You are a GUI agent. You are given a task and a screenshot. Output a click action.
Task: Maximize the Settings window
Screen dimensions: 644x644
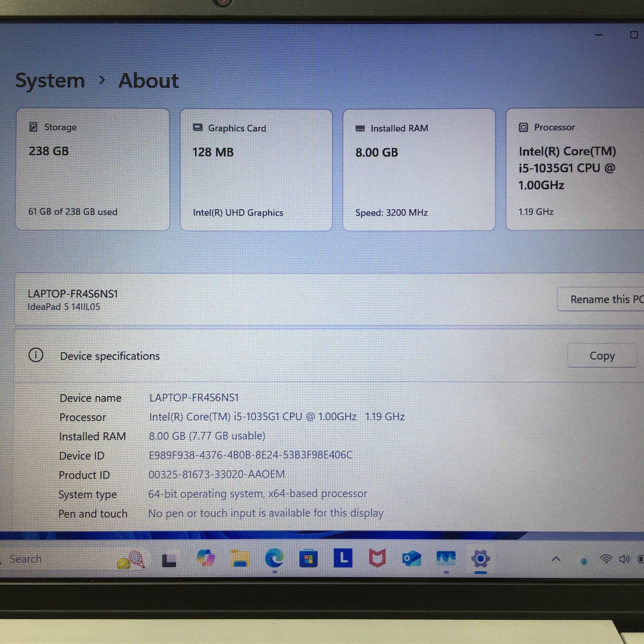(634, 35)
